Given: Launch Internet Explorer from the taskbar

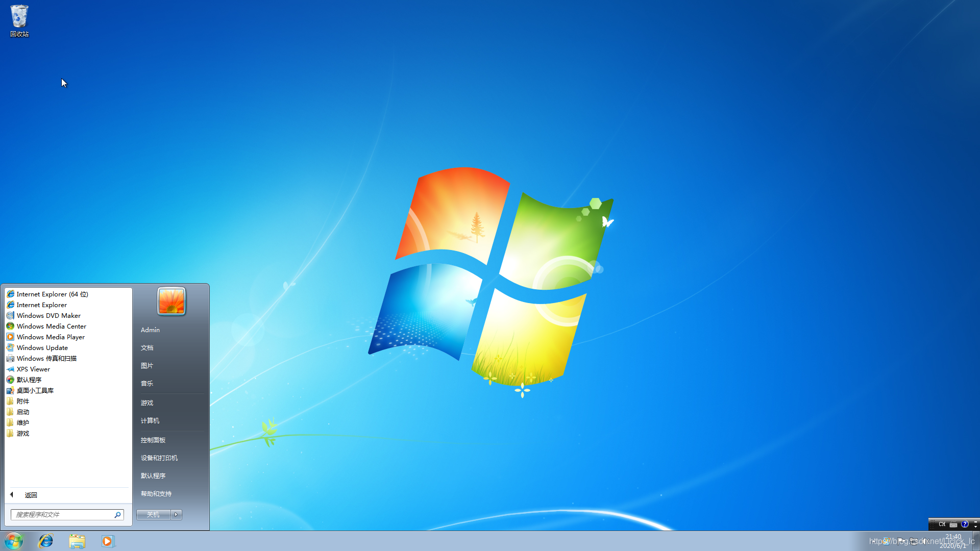Looking at the screenshot, I should (x=46, y=541).
